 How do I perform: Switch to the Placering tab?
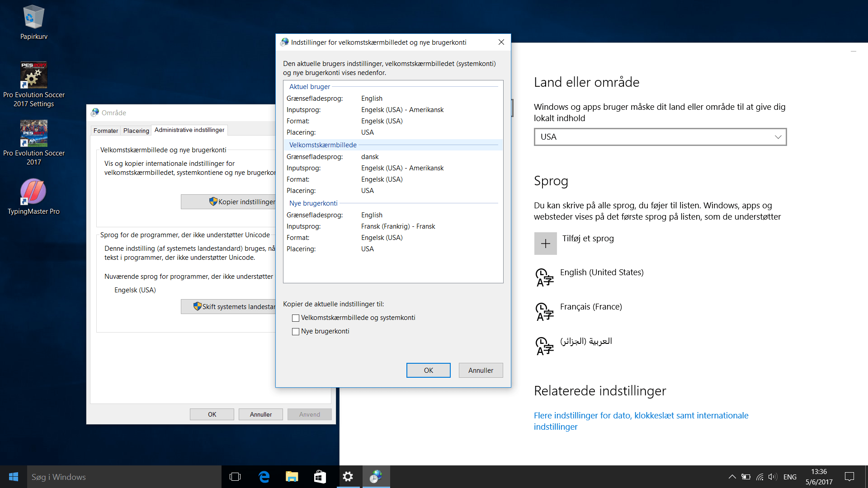pyautogui.click(x=136, y=130)
